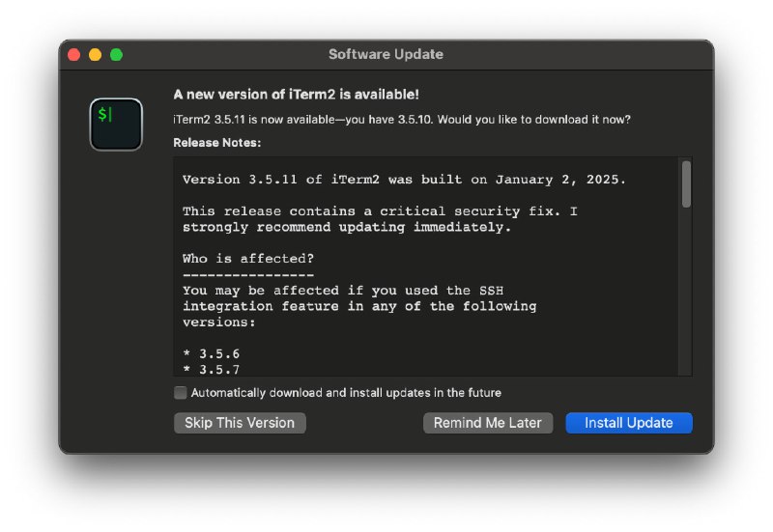Click the 'Automatically download and install updates' label

pyautogui.click(x=346, y=393)
